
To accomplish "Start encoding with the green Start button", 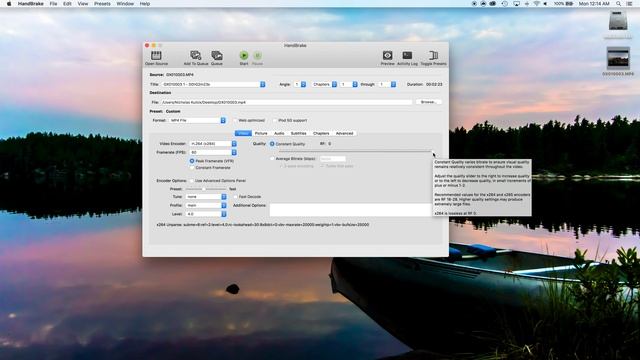I will (x=244, y=55).
